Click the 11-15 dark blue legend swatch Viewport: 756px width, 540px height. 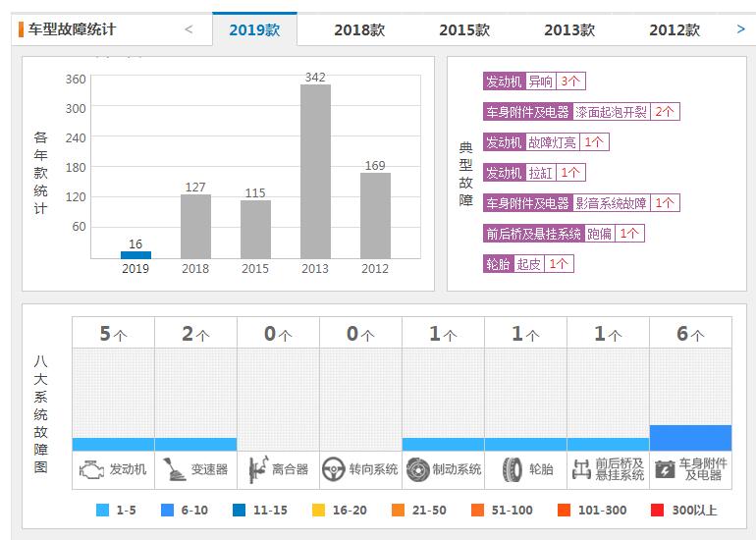pos(239,511)
